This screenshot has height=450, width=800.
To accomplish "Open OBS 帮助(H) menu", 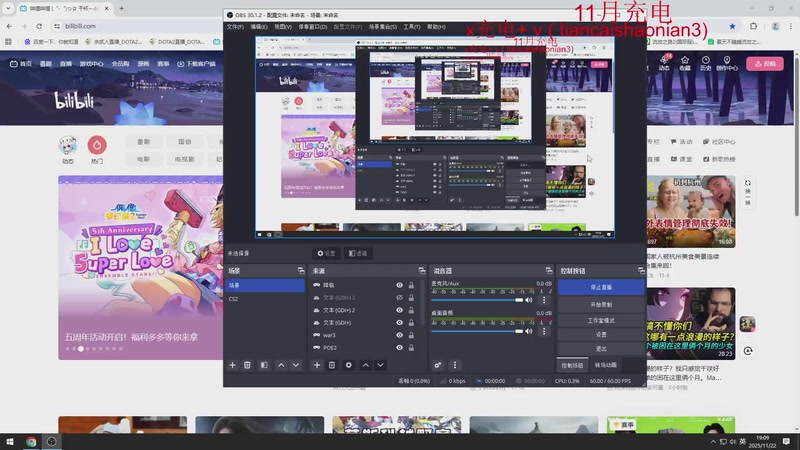I will click(436, 27).
